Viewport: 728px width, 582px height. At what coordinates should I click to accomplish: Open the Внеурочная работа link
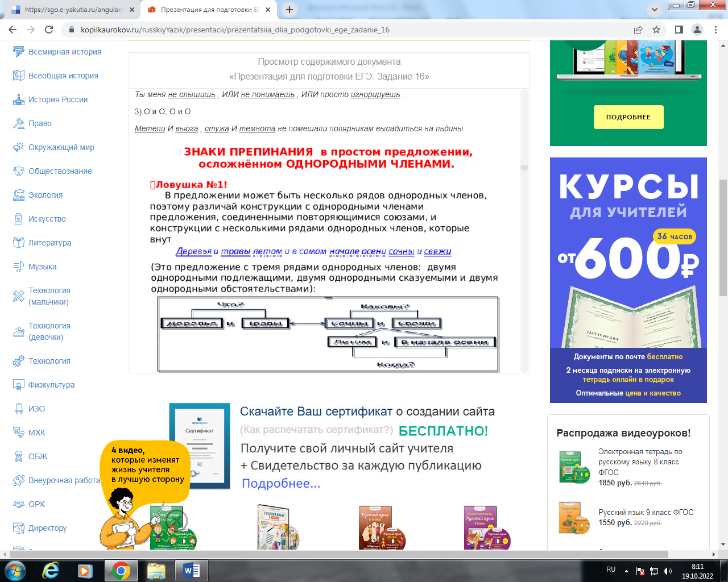[x=64, y=480]
